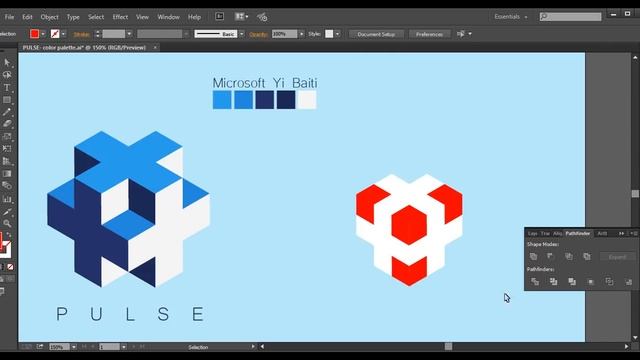Image resolution: width=640 pixels, height=360 pixels.
Task: Select the Paintbrush tool
Action: tap(7, 112)
